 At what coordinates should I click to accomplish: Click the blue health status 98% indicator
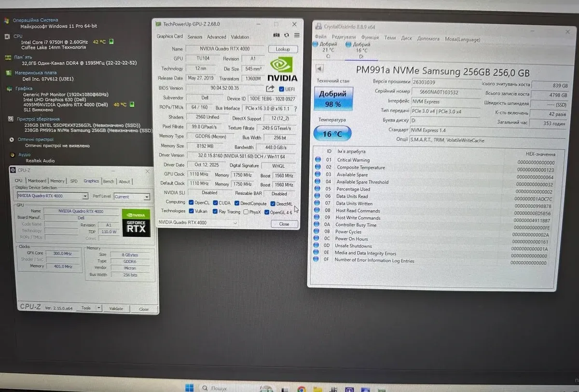click(x=332, y=99)
